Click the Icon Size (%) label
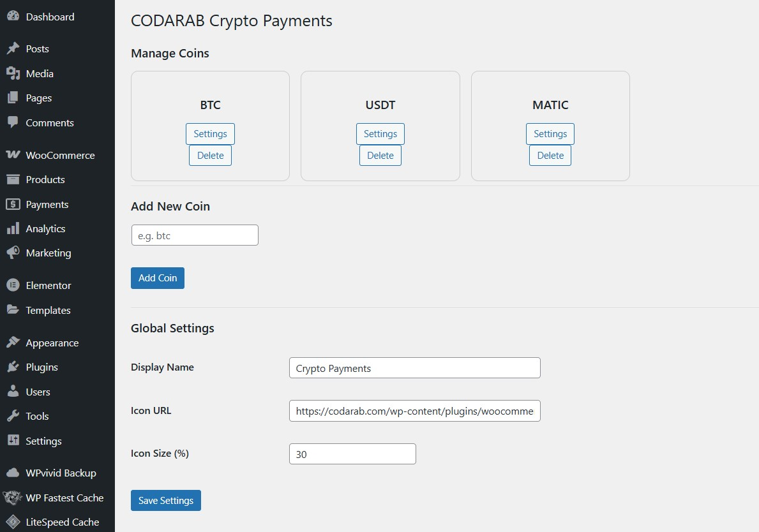 [x=160, y=453]
